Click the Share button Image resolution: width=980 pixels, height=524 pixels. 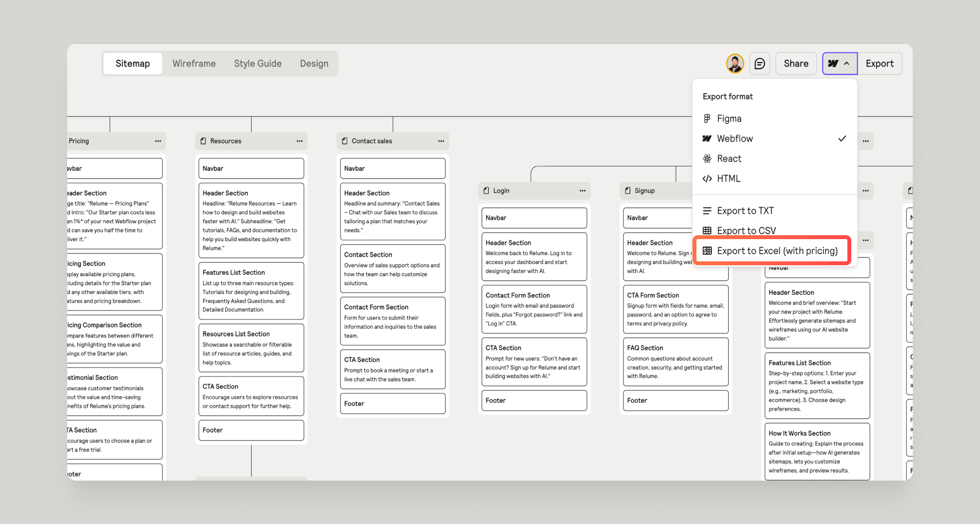[795, 64]
